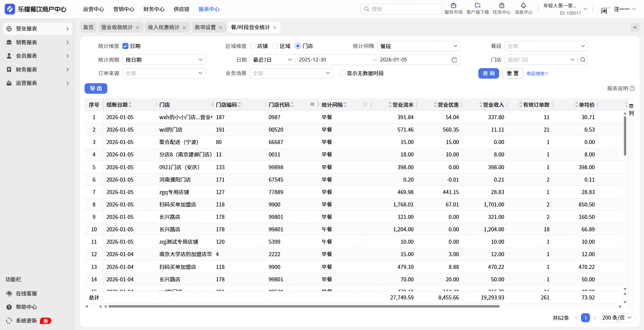Select the 店铺 region dimension radio
This screenshot has width=644, height=330.
tap(253, 46)
